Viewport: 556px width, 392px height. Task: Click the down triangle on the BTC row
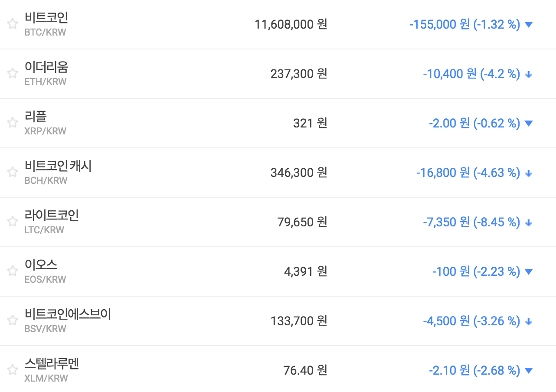coord(528,25)
